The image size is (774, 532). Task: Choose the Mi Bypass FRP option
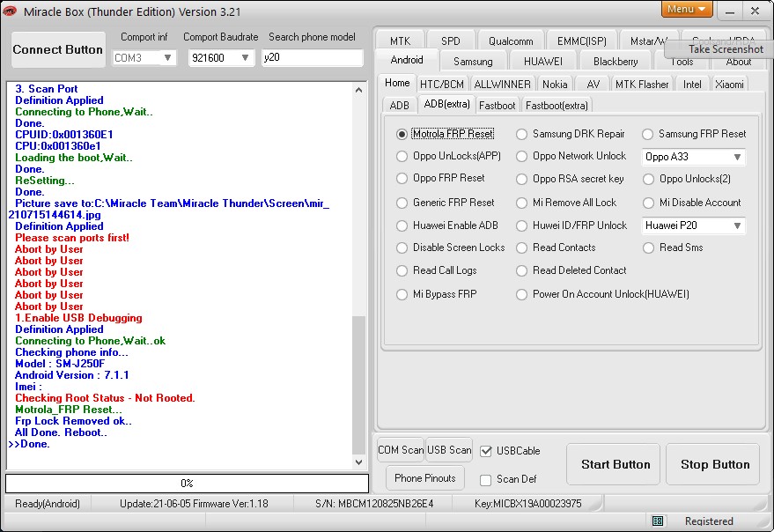[402, 294]
